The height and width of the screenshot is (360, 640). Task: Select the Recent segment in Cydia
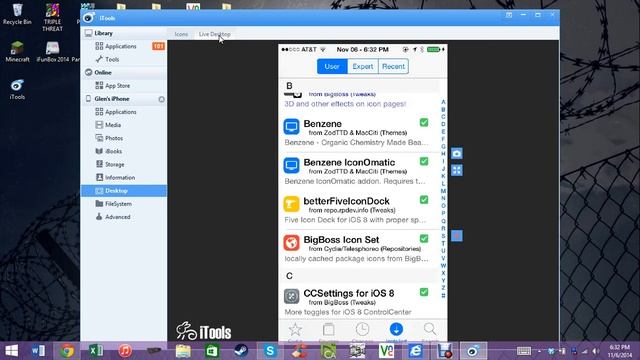(393, 66)
